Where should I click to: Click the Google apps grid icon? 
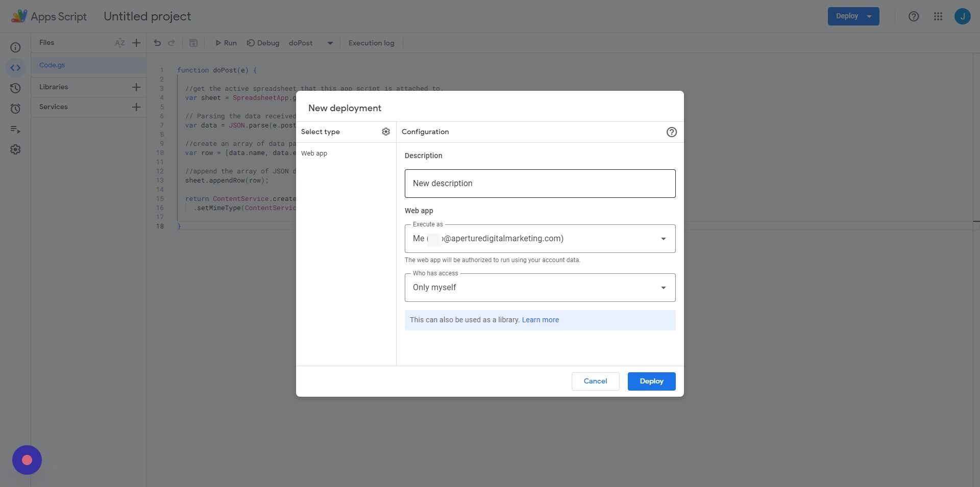(938, 16)
